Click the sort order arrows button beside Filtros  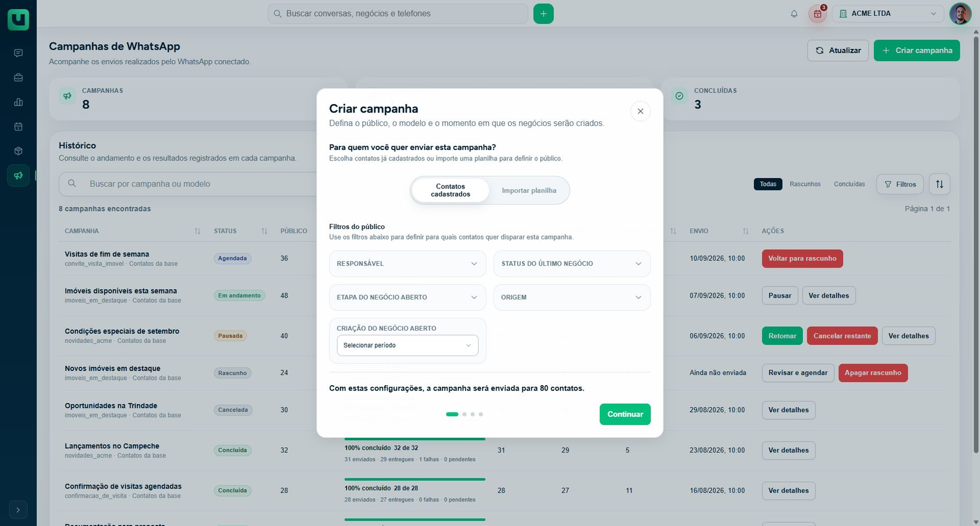(940, 184)
